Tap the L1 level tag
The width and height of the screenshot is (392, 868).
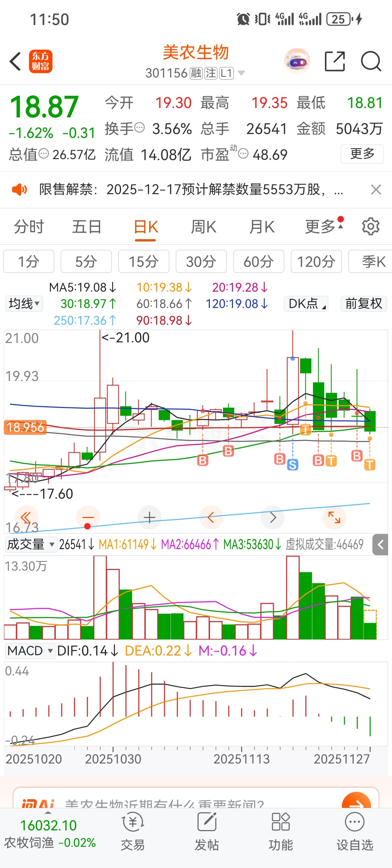click(226, 73)
